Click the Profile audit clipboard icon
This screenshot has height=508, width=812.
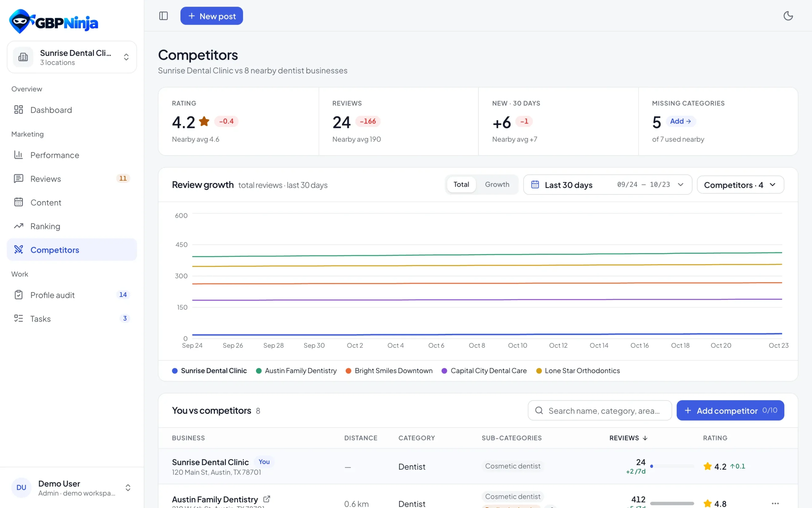[x=18, y=295]
